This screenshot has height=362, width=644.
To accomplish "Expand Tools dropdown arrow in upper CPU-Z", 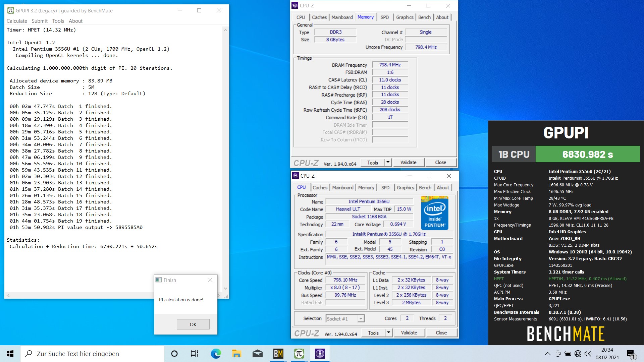I will (x=388, y=163).
